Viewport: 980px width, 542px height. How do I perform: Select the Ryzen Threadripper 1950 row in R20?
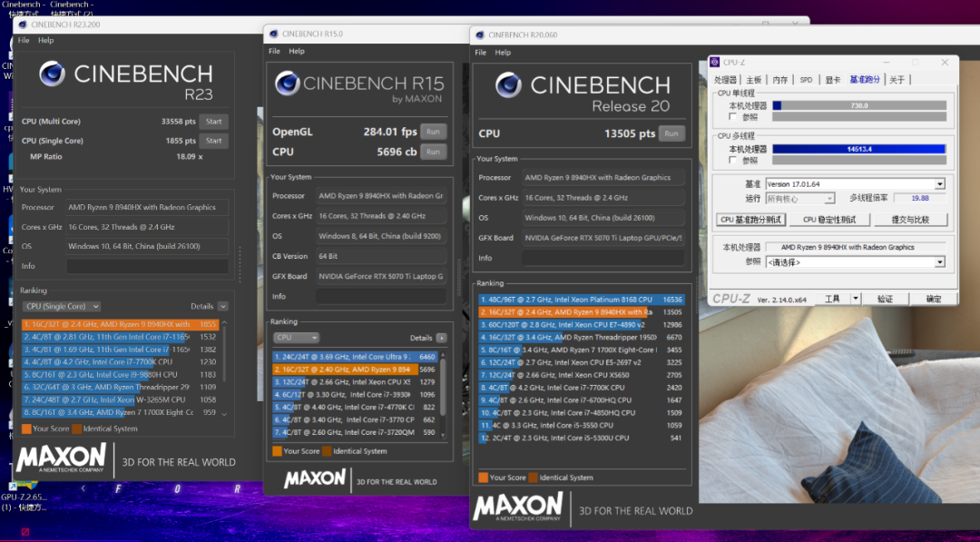(582, 337)
